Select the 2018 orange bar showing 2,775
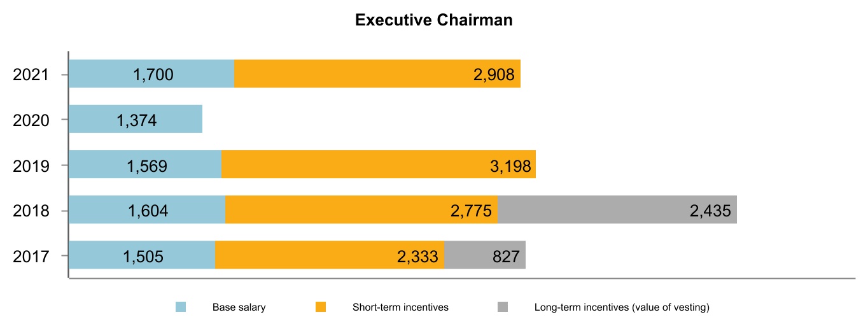The width and height of the screenshot is (868, 331). click(361, 209)
